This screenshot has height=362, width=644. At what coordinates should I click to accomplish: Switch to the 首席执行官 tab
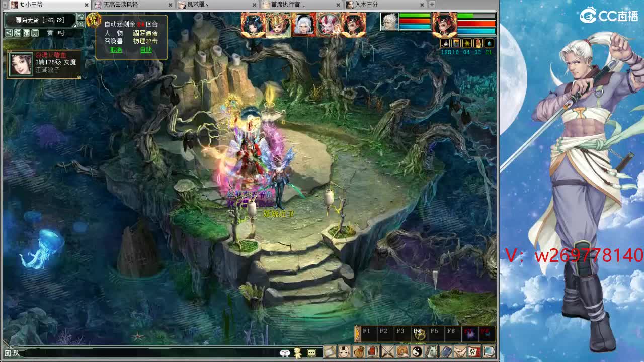click(x=301, y=5)
